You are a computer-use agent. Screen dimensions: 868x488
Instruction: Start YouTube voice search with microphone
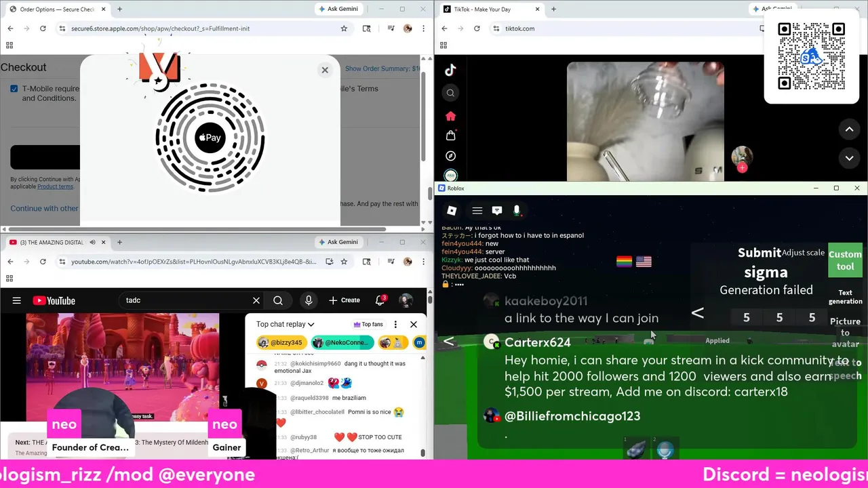[x=309, y=300]
